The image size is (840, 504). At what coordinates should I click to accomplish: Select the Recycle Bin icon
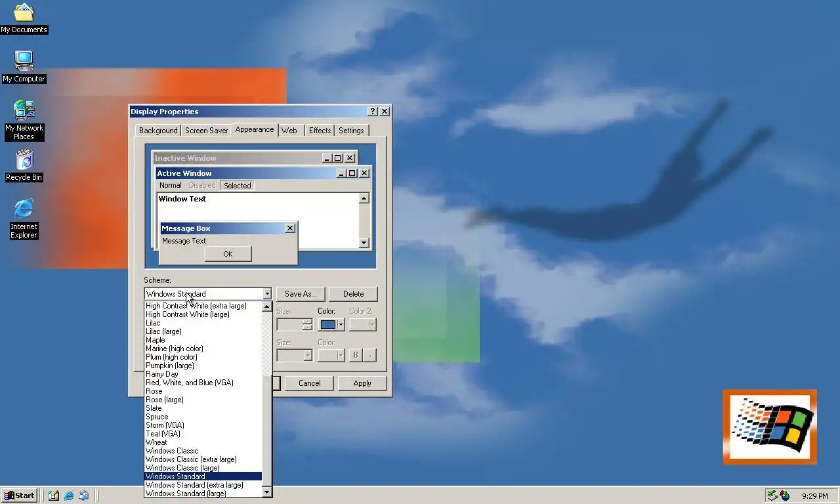tap(24, 165)
